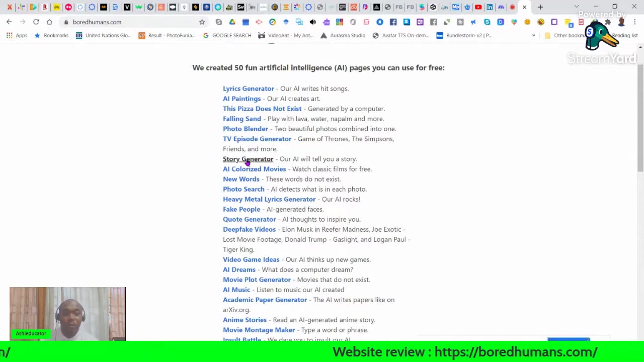Click the home icon in the toolbar
This screenshot has height=362, width=644.
pos(49,22)
